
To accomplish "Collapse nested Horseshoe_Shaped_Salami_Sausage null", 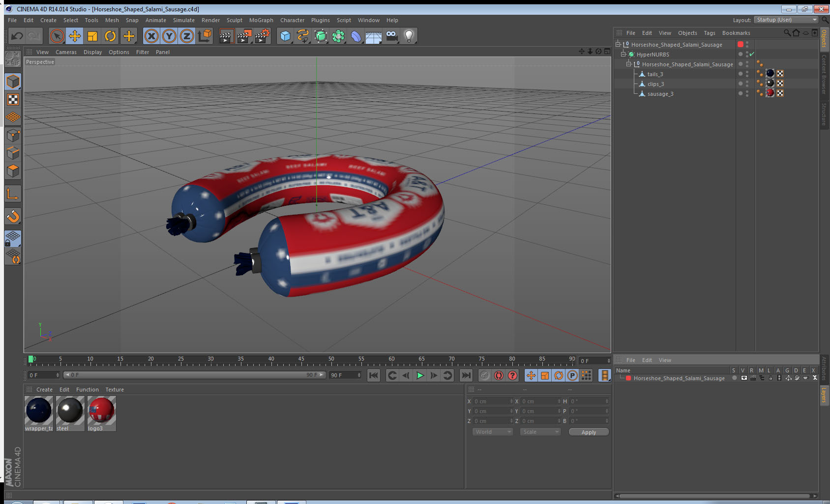I will (628, 64).
